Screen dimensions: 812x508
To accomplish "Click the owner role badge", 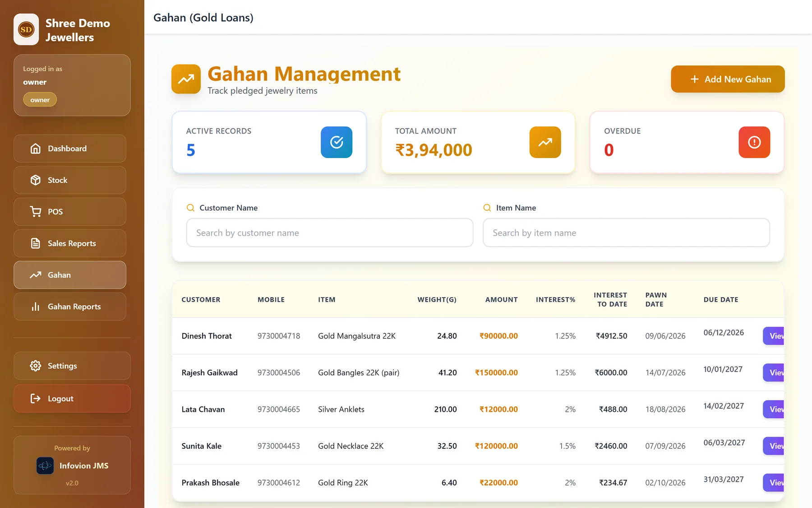I will pyautogui.click(x=40, y=100).
